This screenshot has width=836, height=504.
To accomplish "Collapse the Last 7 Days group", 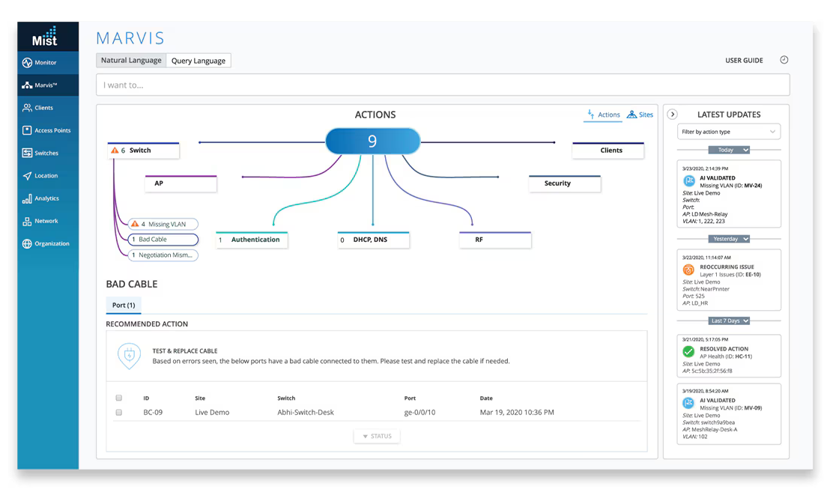I will click(729, 321).
